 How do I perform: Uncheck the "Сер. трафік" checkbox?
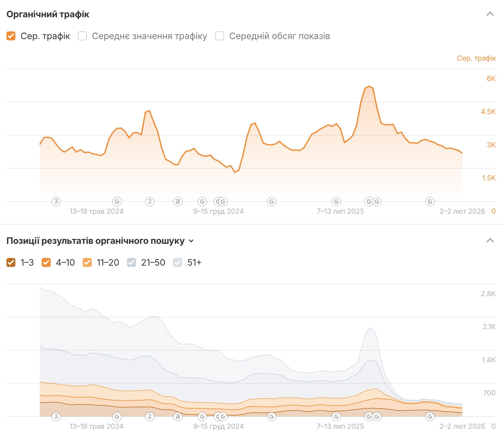point(11,36)
